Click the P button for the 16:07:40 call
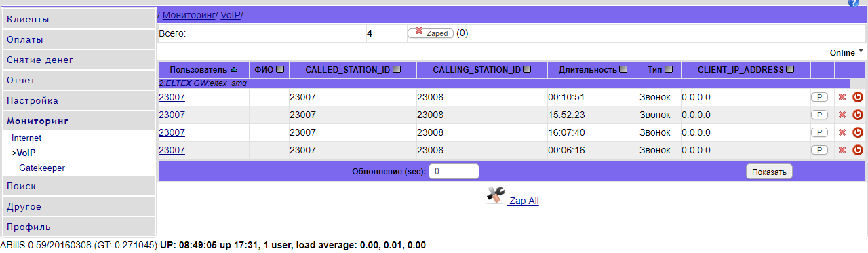Screen dimensions: 868x253 tap(819, 132)
